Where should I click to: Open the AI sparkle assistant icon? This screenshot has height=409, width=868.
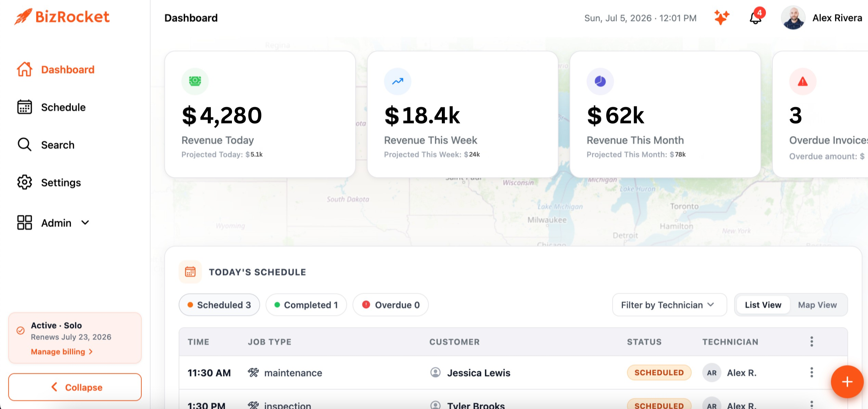pyautogui.click(x=722, y=18)
